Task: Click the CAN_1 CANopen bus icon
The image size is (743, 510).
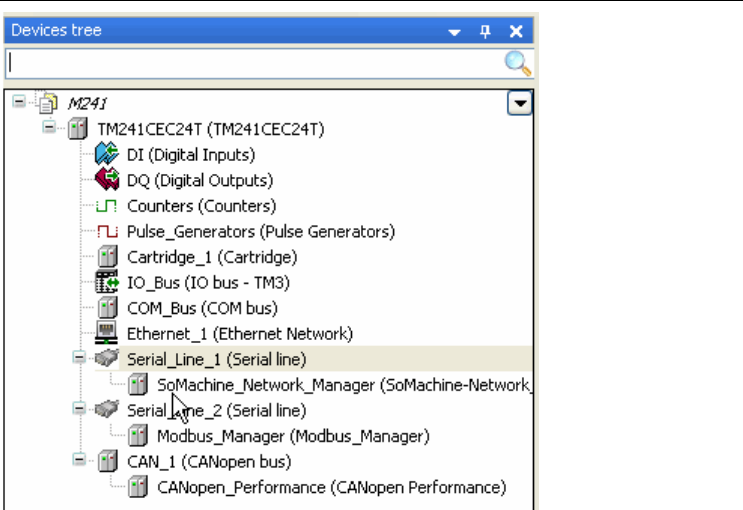Action: pos(108,461)
